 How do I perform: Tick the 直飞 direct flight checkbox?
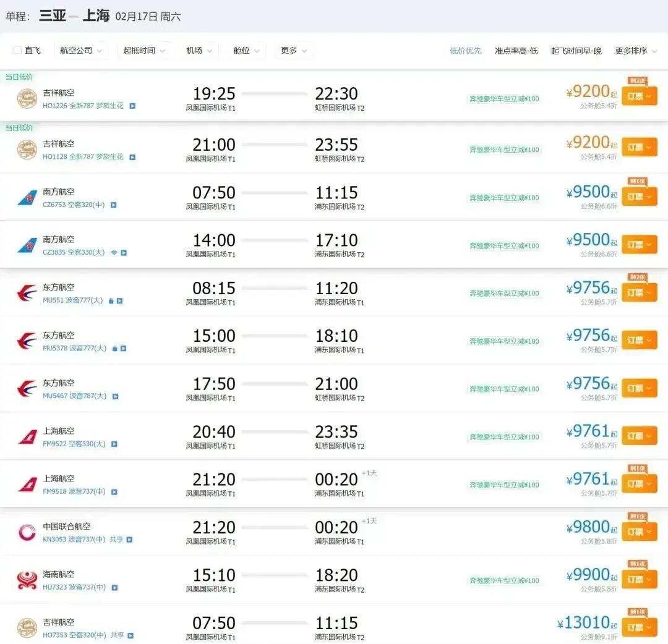click(x=17, y=50)
